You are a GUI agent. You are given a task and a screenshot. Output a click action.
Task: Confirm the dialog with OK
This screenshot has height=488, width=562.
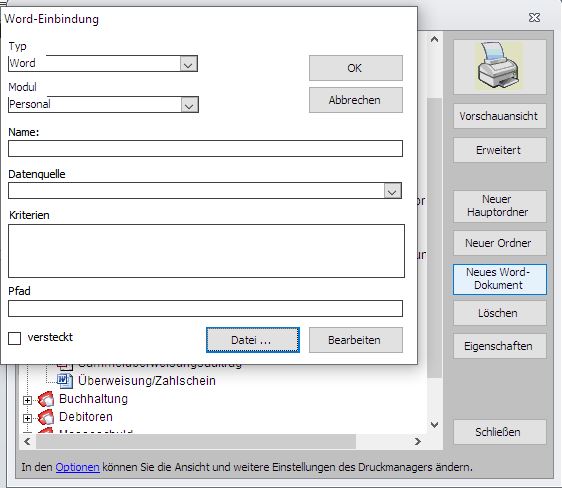pos(356,68)
